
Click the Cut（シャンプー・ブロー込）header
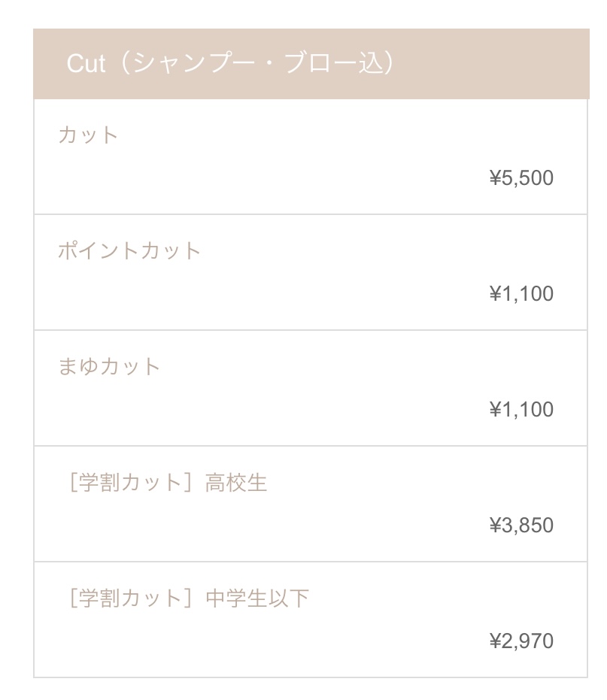311,63
